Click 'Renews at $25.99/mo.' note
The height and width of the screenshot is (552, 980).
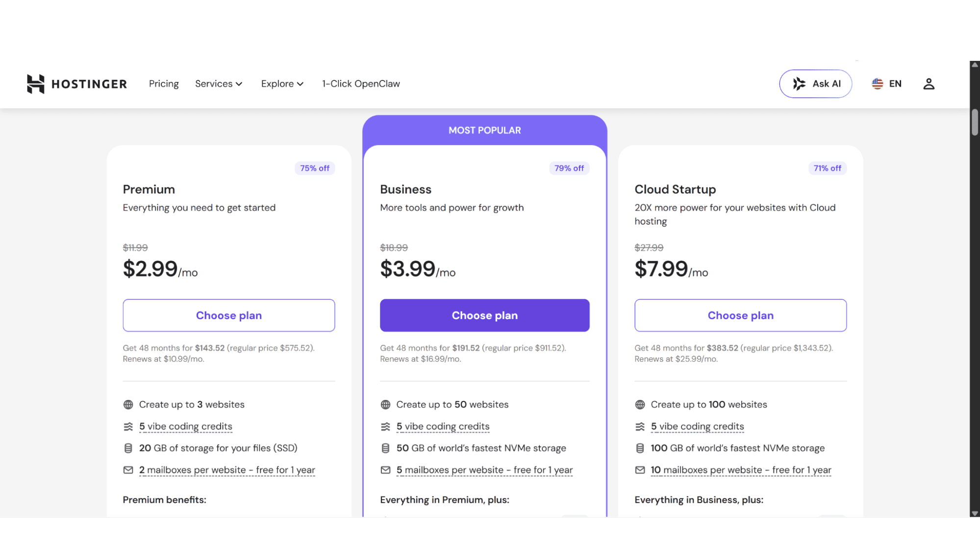676,359
